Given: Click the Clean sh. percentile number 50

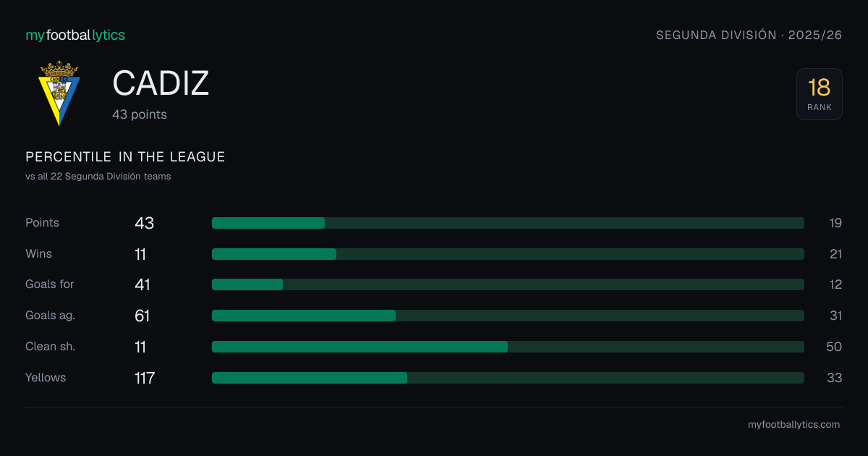Looking at the screenshot, I should tap(834, 347).
